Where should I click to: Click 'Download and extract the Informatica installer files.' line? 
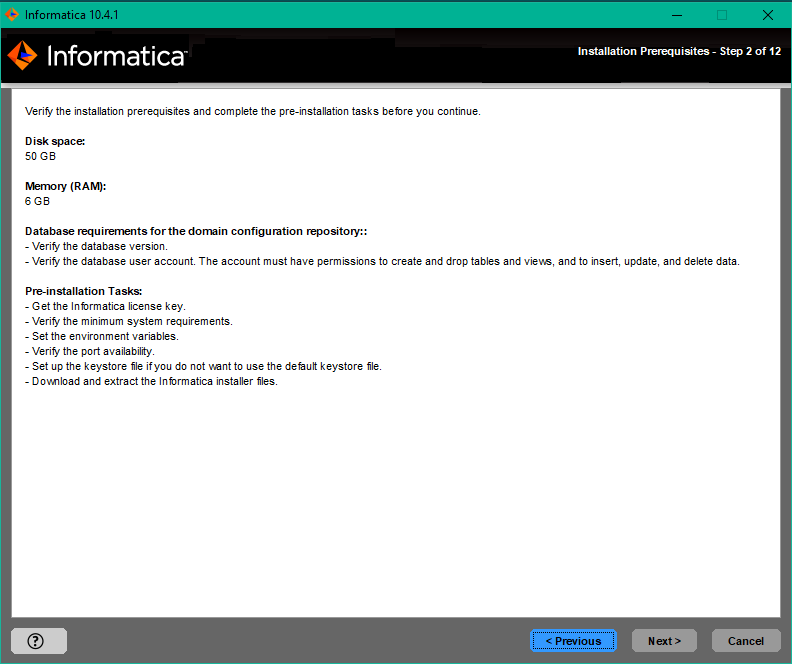pyautogui.click(x=151, y=381)
